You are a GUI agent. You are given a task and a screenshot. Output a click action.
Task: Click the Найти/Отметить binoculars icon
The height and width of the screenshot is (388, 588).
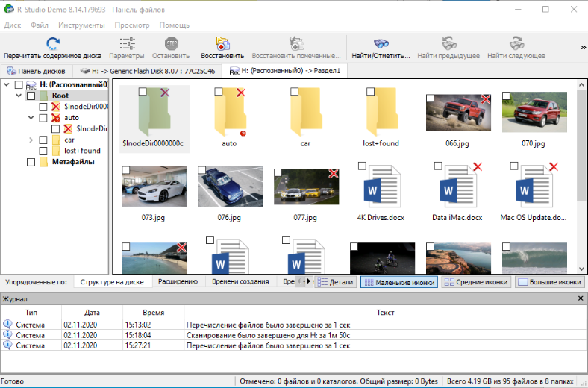[381, 43]
